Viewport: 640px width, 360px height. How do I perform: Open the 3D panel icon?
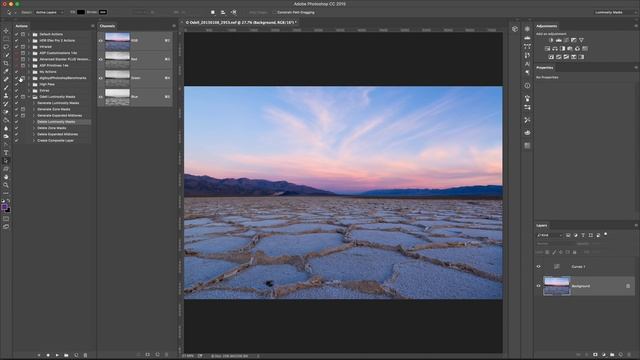[x=515, y=29]
